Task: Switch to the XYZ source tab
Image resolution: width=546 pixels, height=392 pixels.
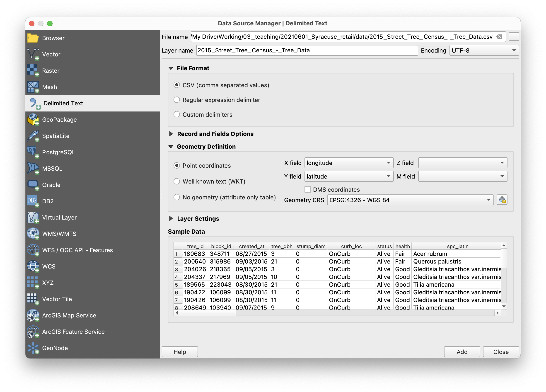Action: pos(48,283)
